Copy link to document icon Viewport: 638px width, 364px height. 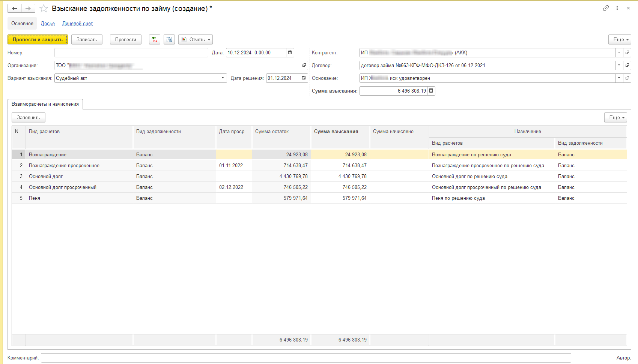point(606,8)
